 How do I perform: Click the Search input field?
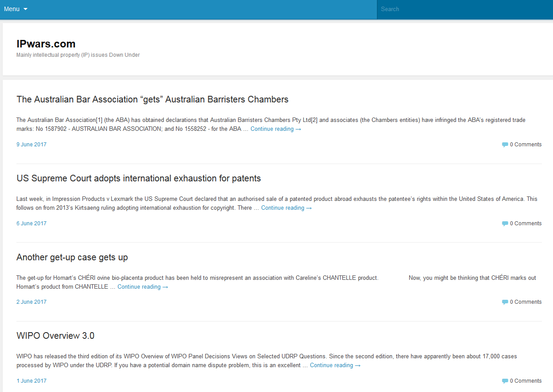465,9
